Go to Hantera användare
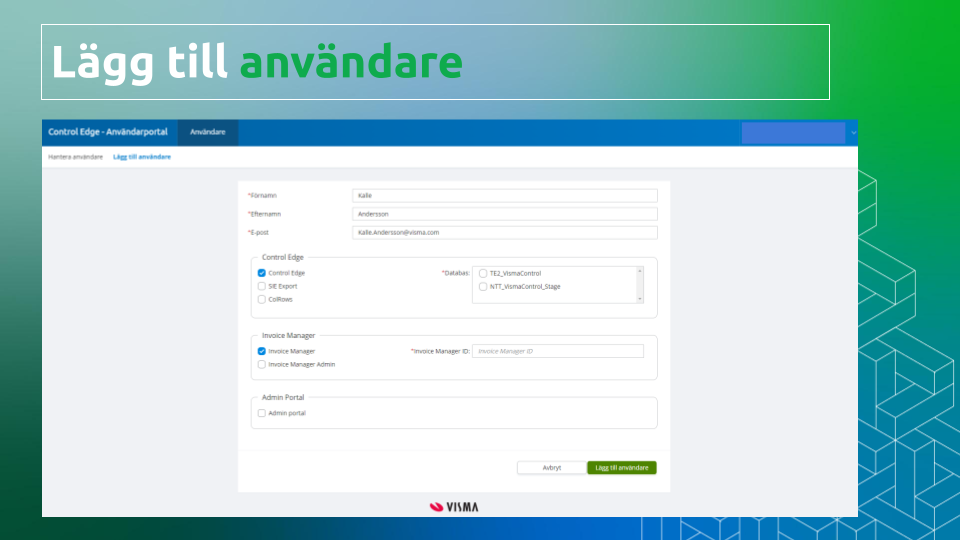The height and width of the screenshot is (540, 960). coord(75,157)
